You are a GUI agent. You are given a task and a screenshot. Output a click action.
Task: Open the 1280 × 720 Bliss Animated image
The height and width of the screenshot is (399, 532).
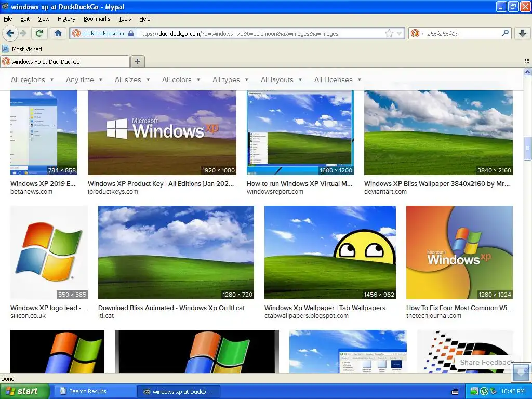(176, 252)
